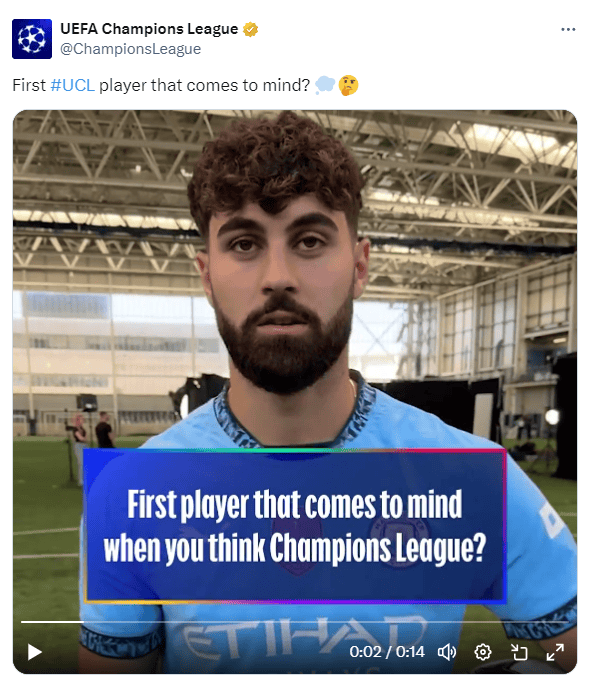Image resolution: width=591 pixels, height=681 pixels.
Task: Pop out video with the picture-in-picture icon
Action: click(x=518, y=651)
